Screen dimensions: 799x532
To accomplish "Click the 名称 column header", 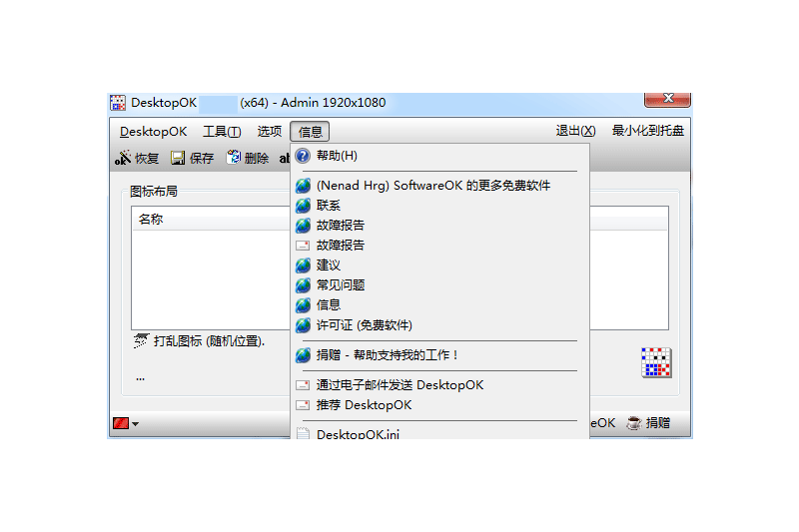I will click(x=151, y=220).
